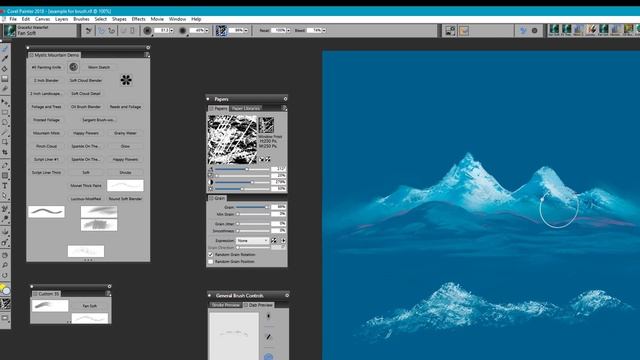Click the pen icon in Dab Preview panel
Screen dimensions: 640x360
click(268, 336)
